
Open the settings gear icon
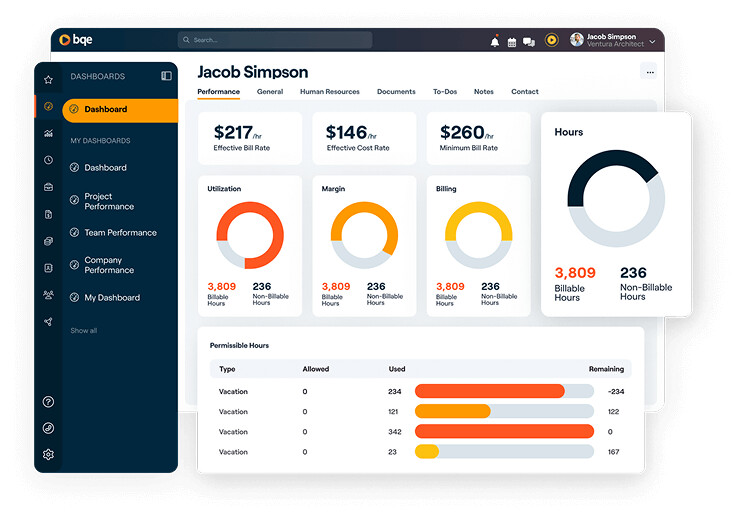[48, 454]
